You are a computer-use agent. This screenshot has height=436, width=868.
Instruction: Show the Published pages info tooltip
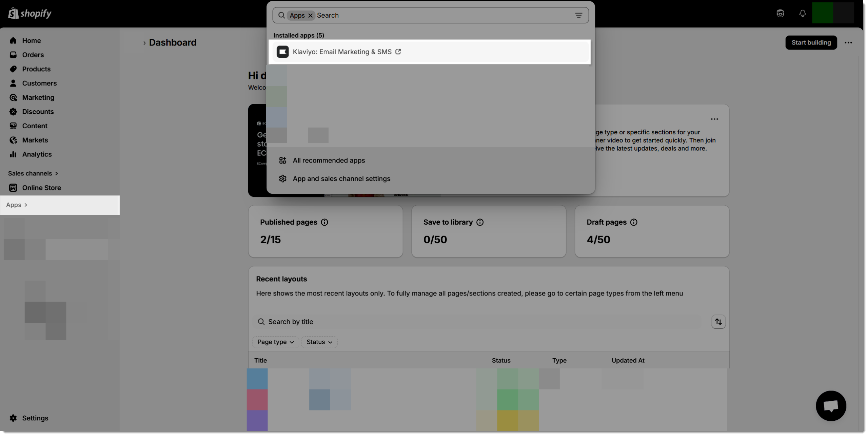324,222
